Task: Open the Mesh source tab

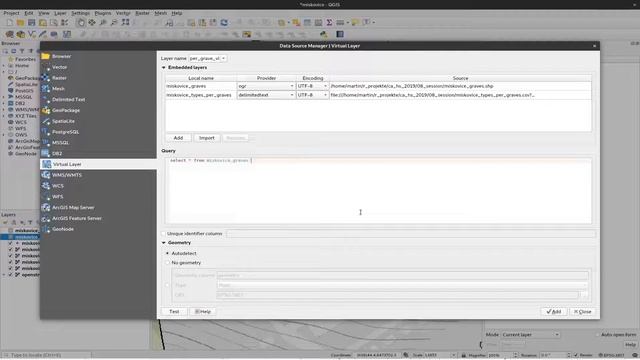Action: tap(98, 89)
